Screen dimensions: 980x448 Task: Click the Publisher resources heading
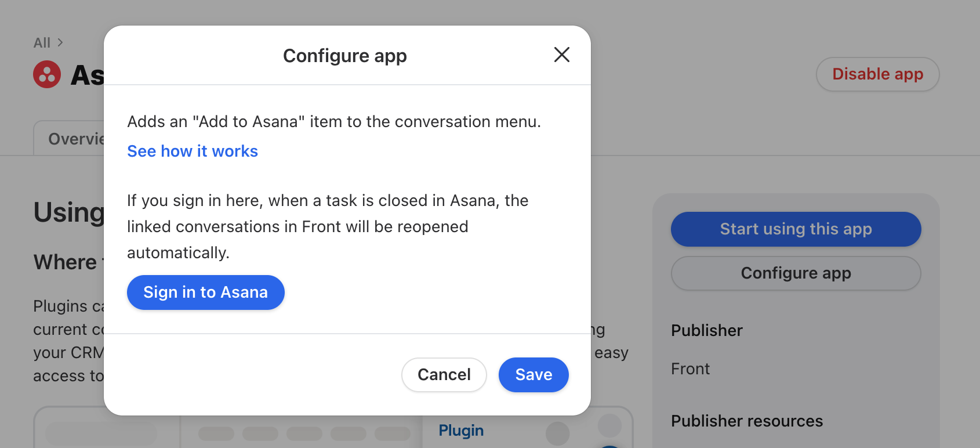[747, 421]
